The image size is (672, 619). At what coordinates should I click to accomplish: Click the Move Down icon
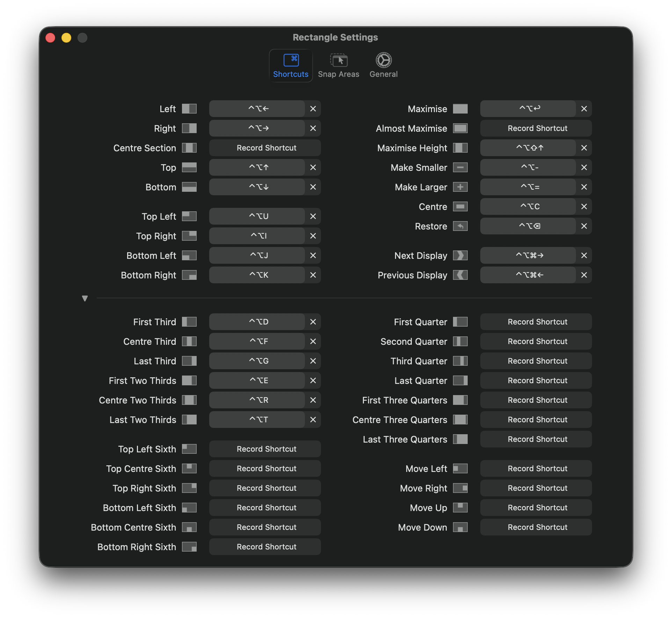coord(460,527)
